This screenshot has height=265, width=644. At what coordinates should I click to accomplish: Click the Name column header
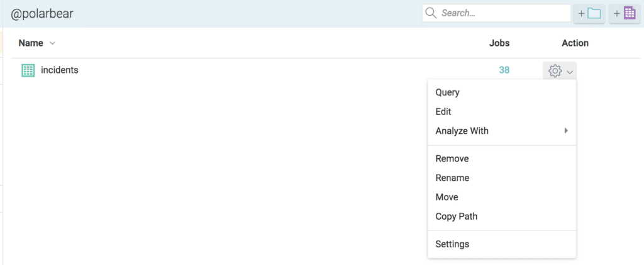[x=31, y=43]
